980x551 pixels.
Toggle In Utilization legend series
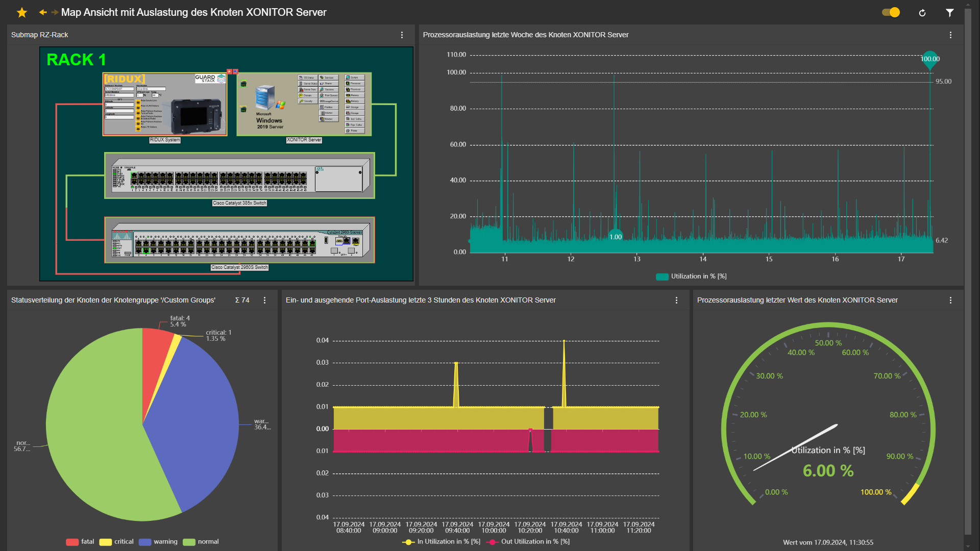tap(442, 542)
